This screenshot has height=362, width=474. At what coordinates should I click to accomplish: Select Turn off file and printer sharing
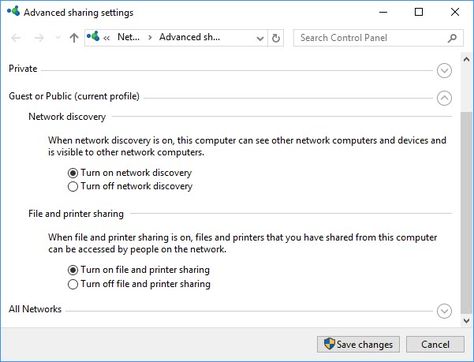(x=139, y=284)
